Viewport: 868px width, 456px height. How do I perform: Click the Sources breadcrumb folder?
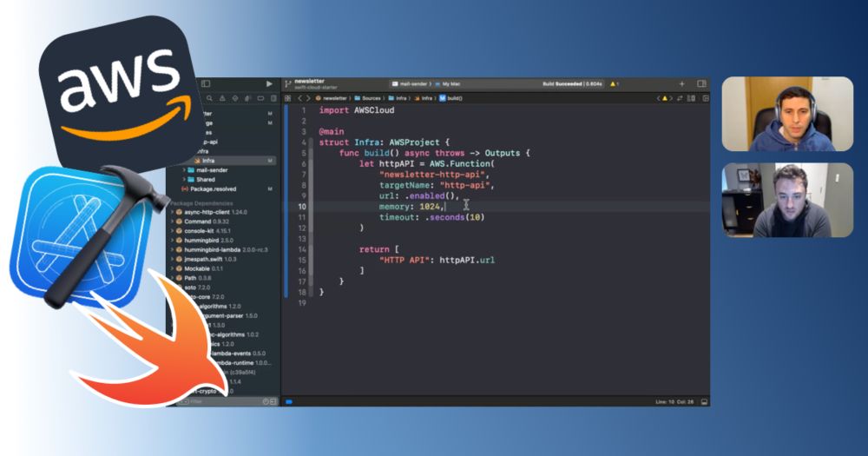click(x=368, y=98)
